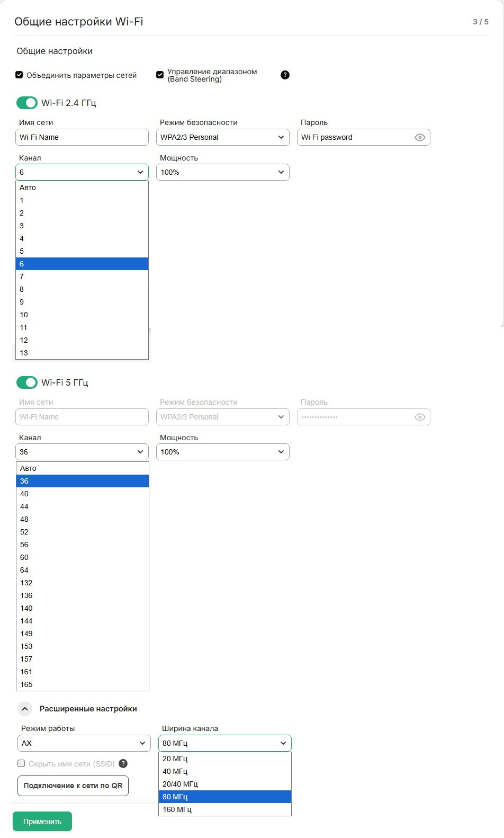
Task: Show the 2.4 GHz Wi-Fi password
Action: (x=420, y=138)
